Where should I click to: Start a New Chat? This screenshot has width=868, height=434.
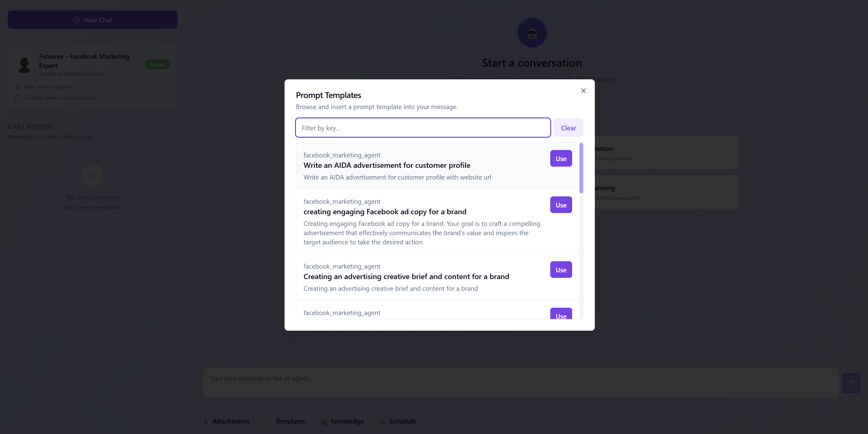click(x=92, y=20)
